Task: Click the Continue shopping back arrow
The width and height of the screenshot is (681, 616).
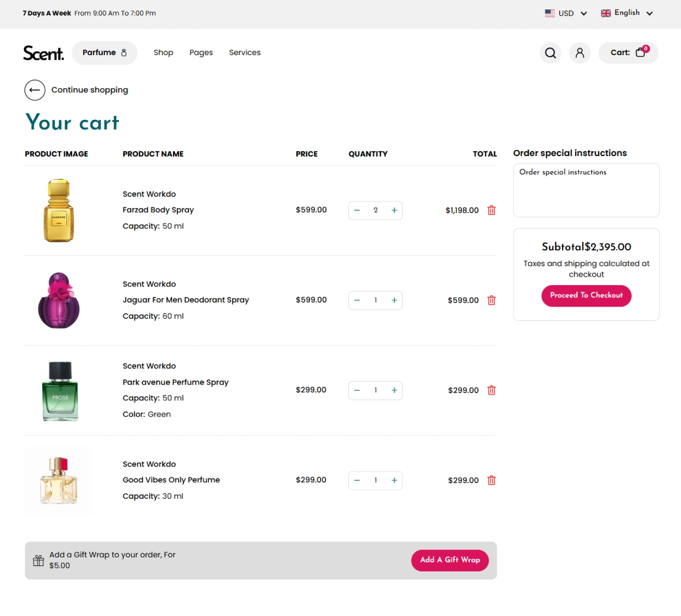Action: (35, 90)
